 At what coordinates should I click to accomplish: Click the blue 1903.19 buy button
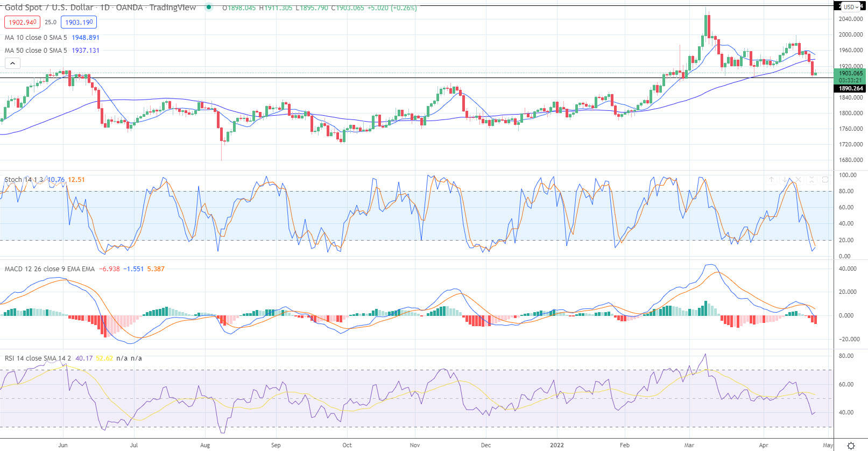[x=79, y=23]
